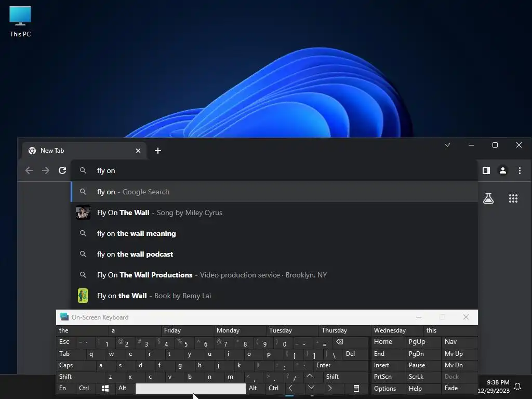Image resolution: width=532 pixels, height=399 pixels.
Task: Open Chrome Labs flask icon
Action: tap(488, 198)
